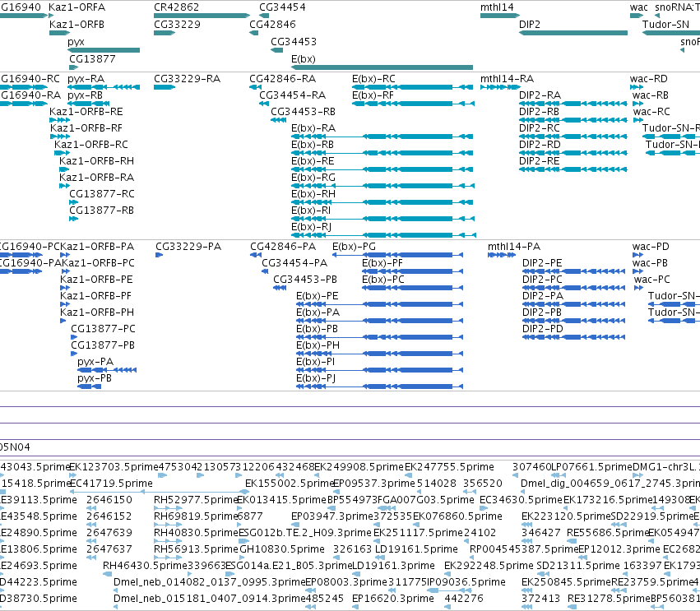Click the pyx-RA transcript label
The height and width of the screenshot is (611, 700).
pos(86,79)
